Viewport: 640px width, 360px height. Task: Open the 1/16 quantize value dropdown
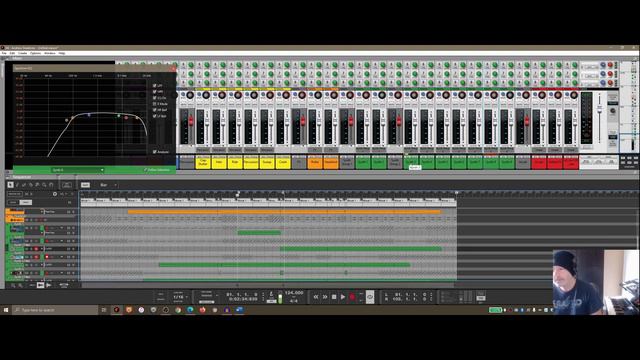click(180, 298)
